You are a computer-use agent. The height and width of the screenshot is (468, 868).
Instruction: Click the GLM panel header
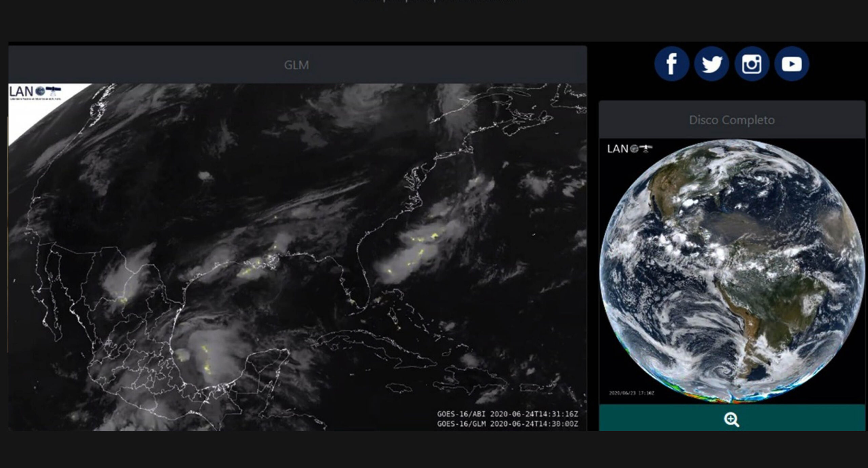(x=297, y=65)
